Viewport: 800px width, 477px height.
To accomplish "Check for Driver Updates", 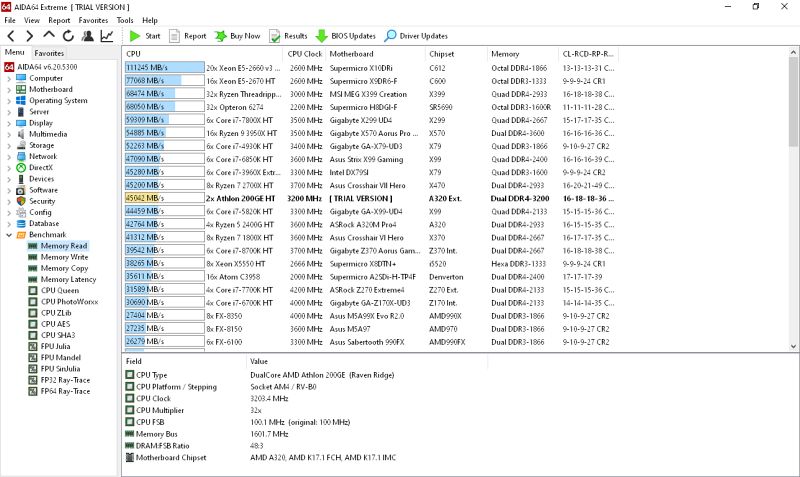I will (x=416, y=36).
